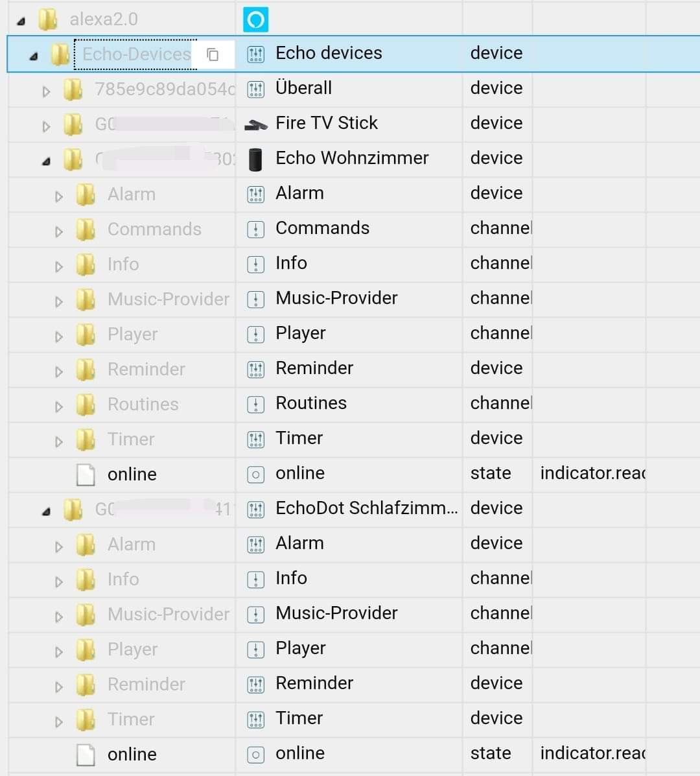Click the device icon beside Reminder under Echo Wohnzimmer
The height and width of the screenshot is (776, 700).
click(x=255, y=369)
